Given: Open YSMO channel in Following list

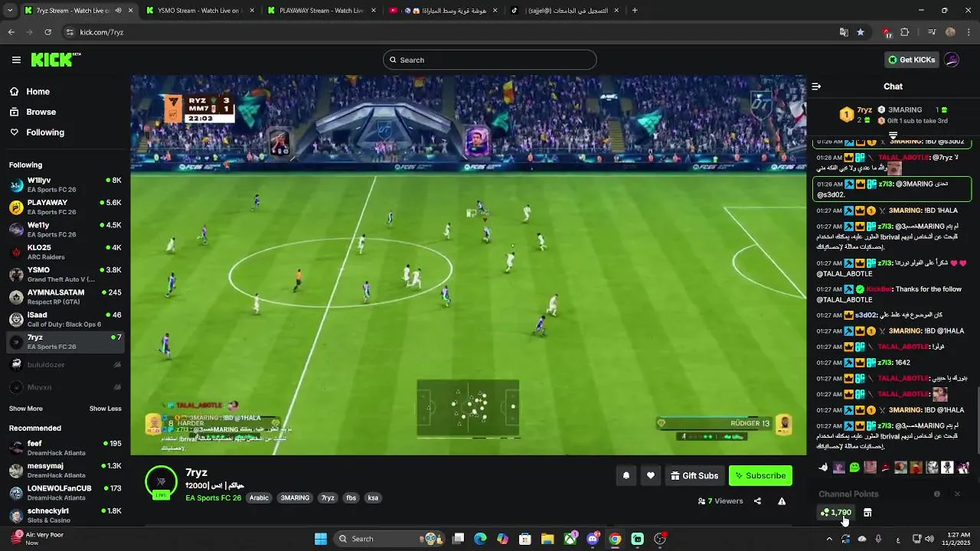Looking at the screenshot, I should click(65, 274).
